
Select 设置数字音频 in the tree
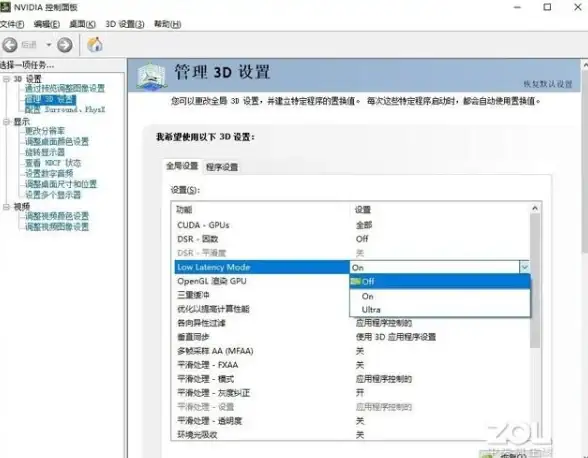tap(49, 173)
